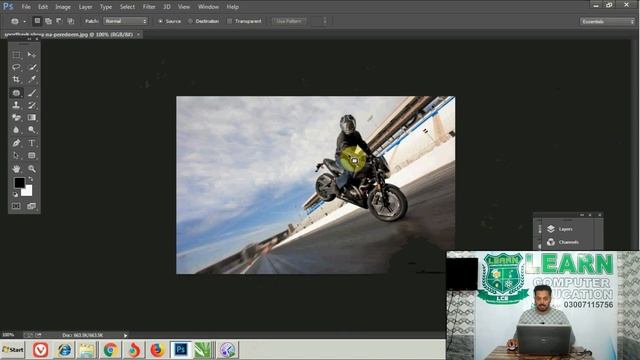Click Photoshop icon in taskbar
Image resolution: width=640 pixels, height=360 pixels.
pos(180,350)
